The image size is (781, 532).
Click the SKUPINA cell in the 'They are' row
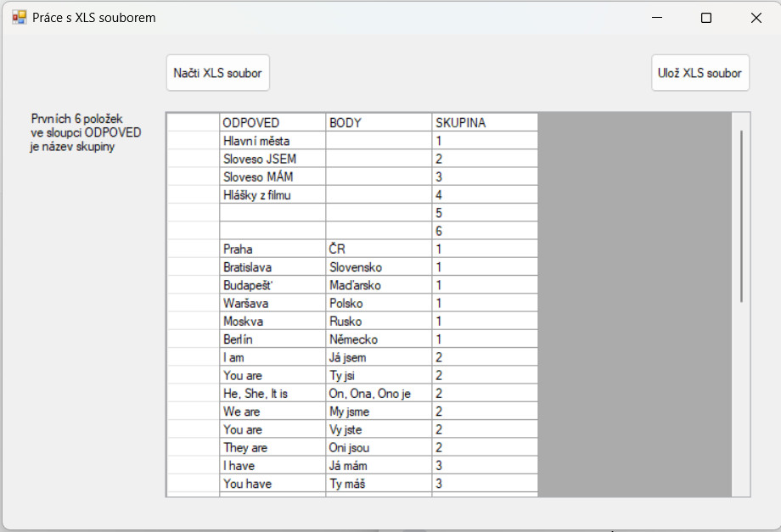click(485, 447)
